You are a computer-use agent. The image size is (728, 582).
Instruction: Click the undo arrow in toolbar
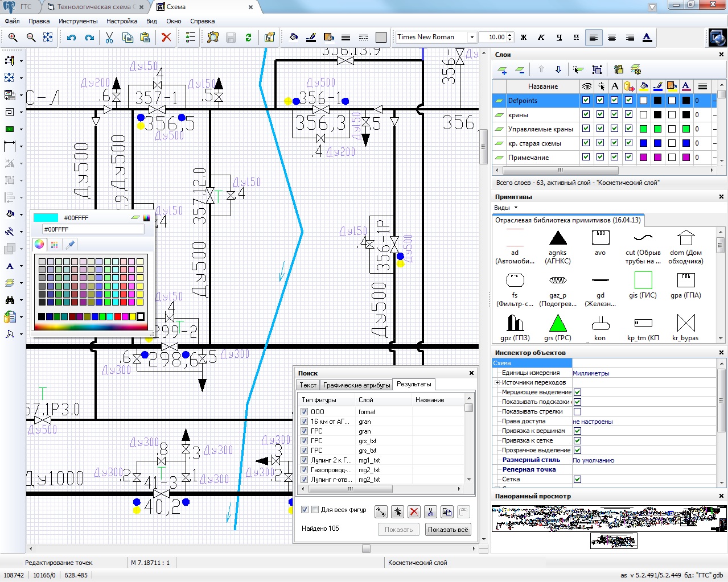pos(71,38)
